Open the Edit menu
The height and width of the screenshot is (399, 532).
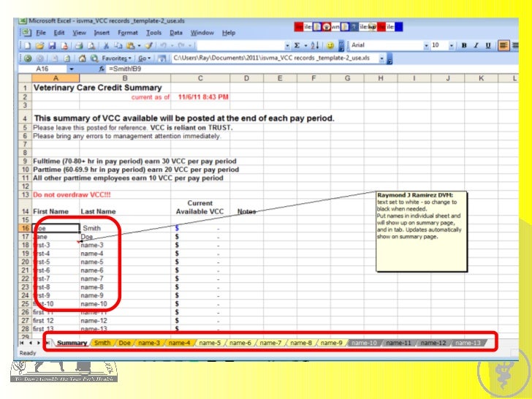(x=59, y=33)
